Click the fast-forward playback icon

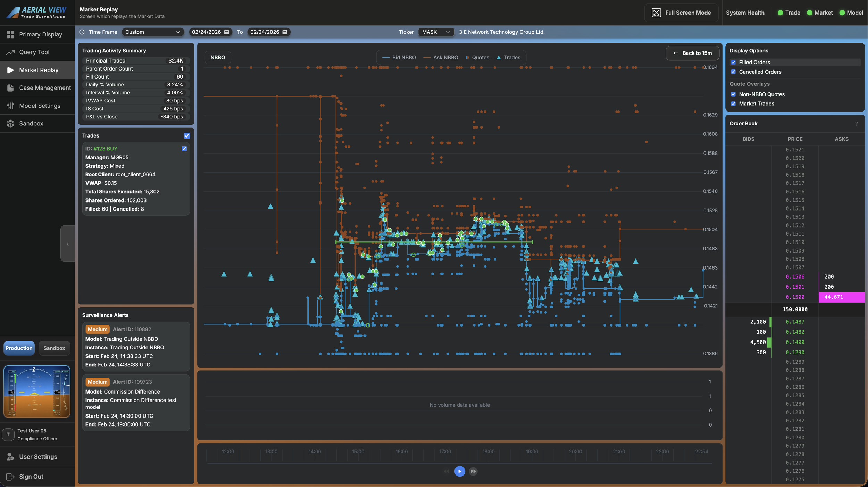[x=473, y=471]
